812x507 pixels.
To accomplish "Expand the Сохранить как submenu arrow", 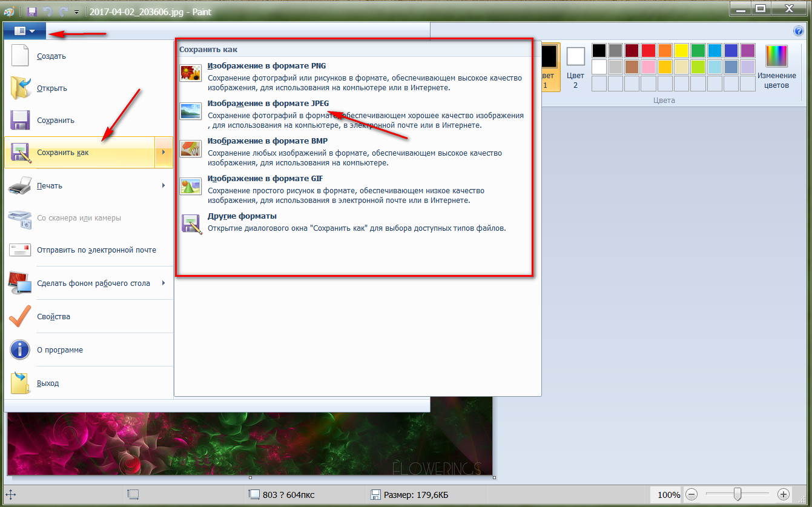I will click(163, 152).
